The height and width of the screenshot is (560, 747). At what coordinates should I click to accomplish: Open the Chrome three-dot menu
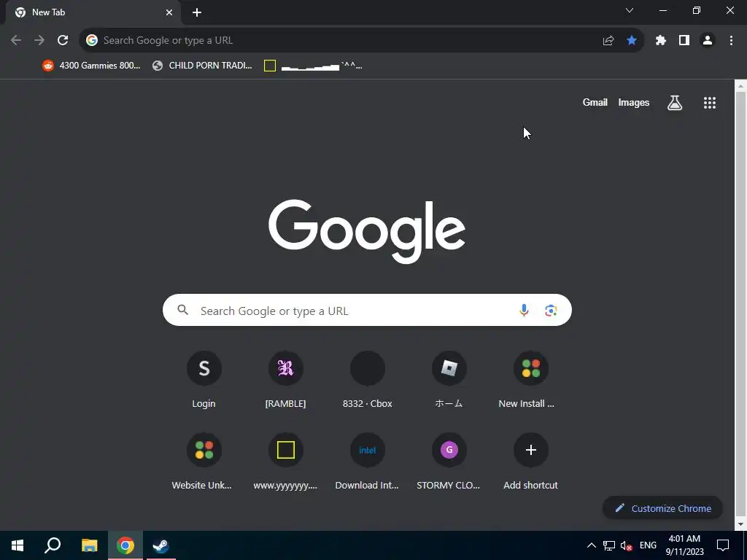coord(731,41)
